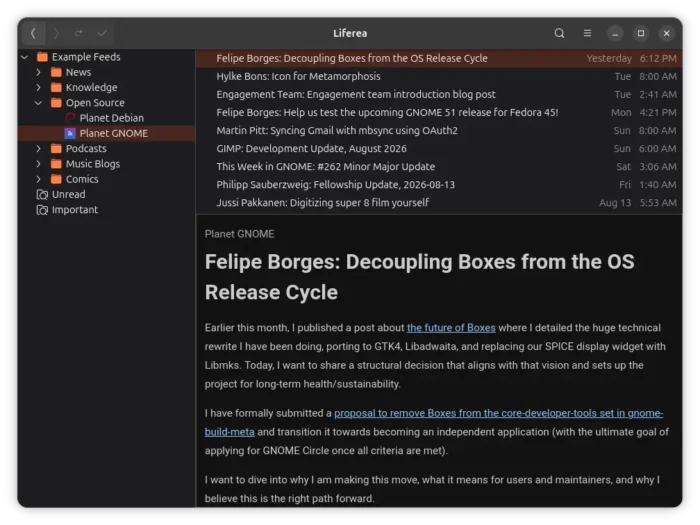The height and width of the screenshot is (525, 700).
Task: Open 'Martin Pitt: Syncing Gmail with mbsync' item
Action: point(439,131)
